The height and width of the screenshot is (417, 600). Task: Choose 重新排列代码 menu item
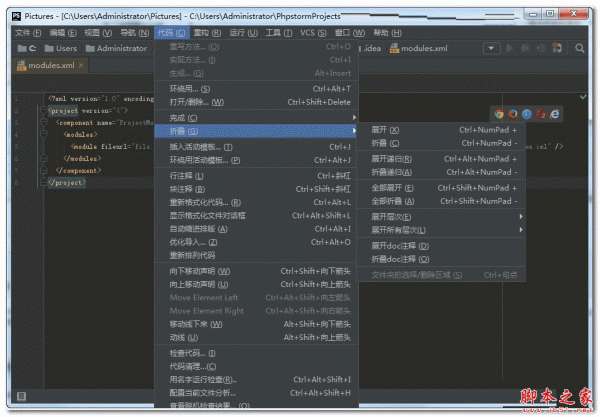pyautogui.click(x=256, y=255)
